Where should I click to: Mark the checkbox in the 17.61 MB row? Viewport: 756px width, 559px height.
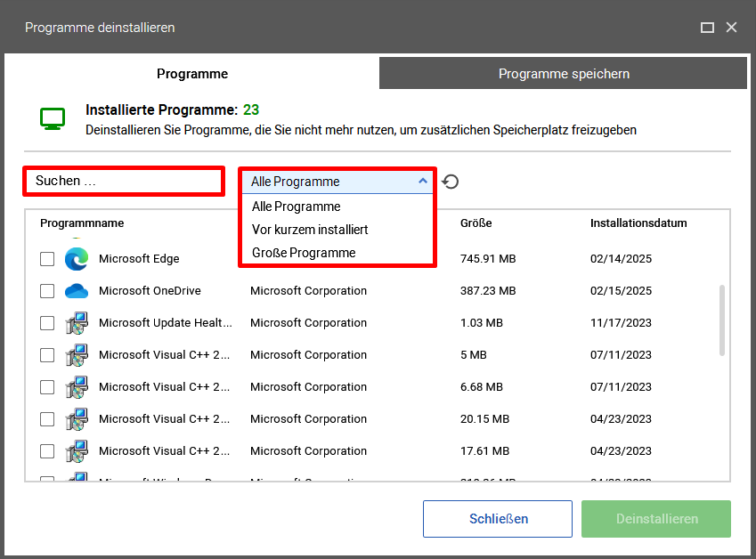coord(47,451)
